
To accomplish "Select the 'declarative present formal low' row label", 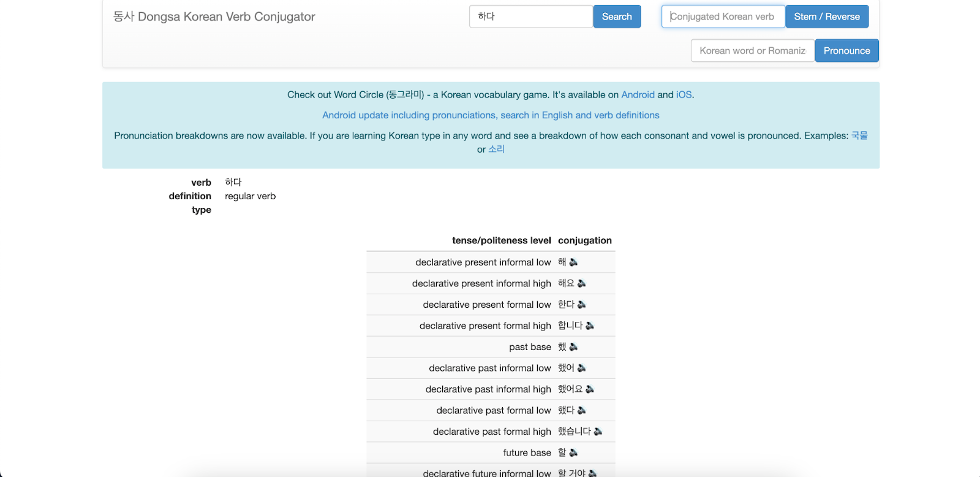I will (x=487, y=305).
